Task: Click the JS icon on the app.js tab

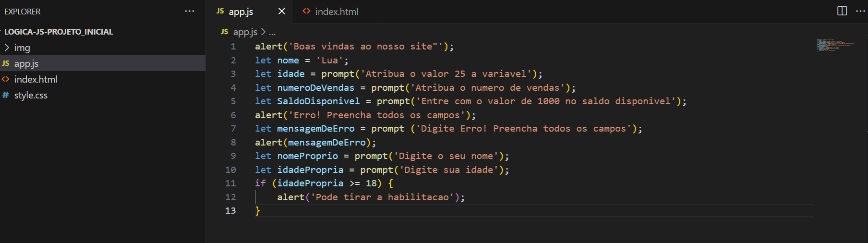Action: 220,11
